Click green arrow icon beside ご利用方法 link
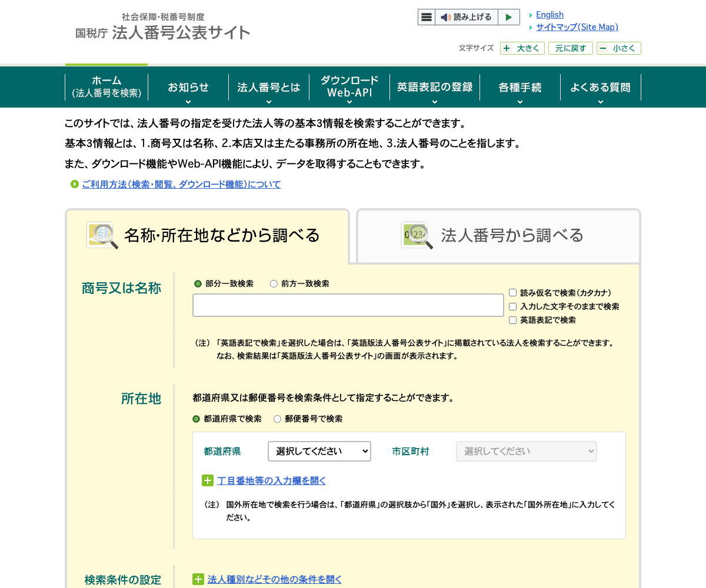The height and width of the screenshot is (588, 706). click(x=75, y=185)
